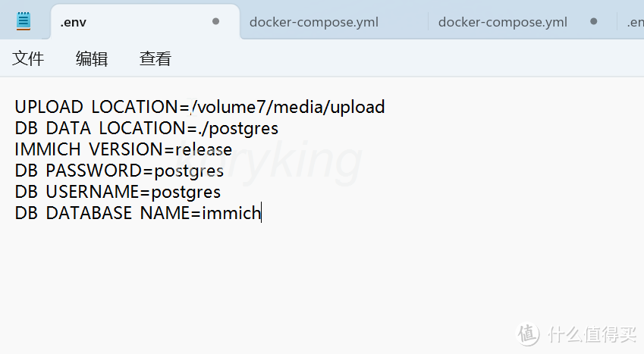The width and height of the screenshot is (644, 354).
Task: Click the unsaved dot on the .env tab
Action: click(215, 22)
